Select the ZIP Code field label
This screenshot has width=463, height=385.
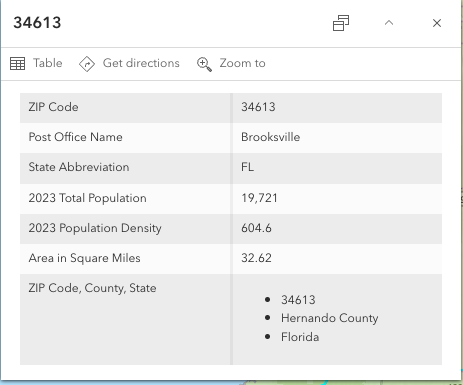click(x=53, y=107)
